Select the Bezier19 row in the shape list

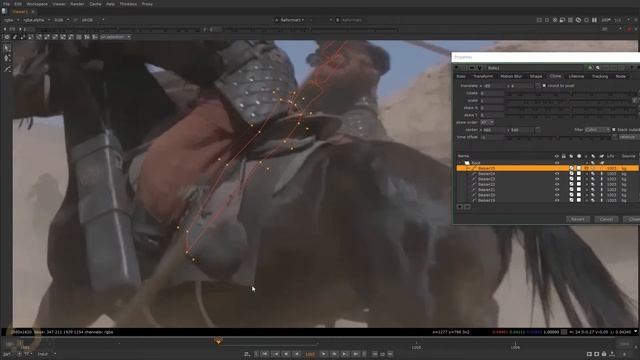547,200
